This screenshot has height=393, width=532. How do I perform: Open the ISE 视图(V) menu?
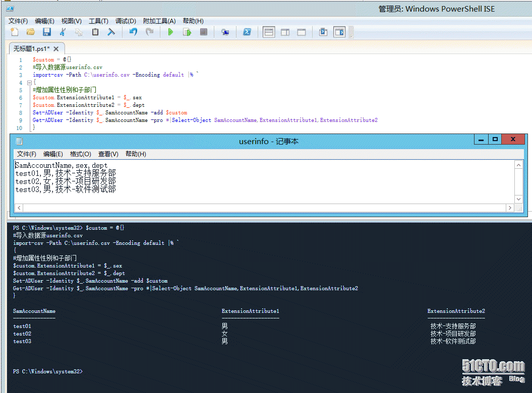71,21
